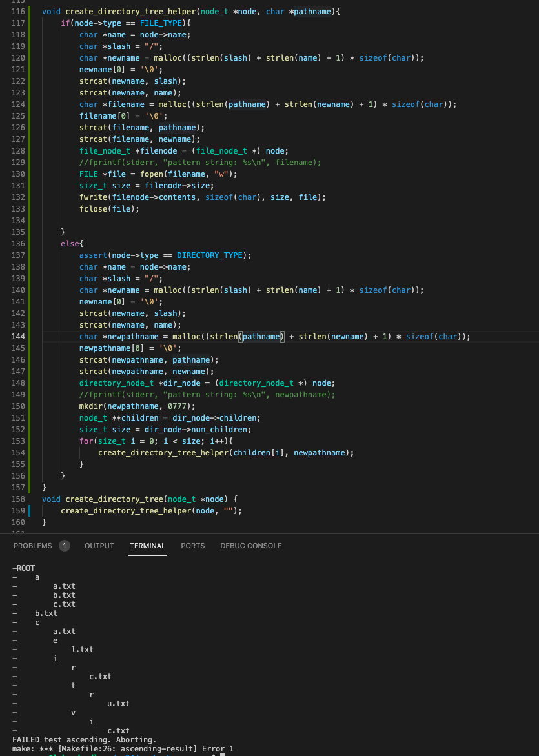Open the PORTS panel tab
Screen dimensions: 539x756
click(192, 546)
